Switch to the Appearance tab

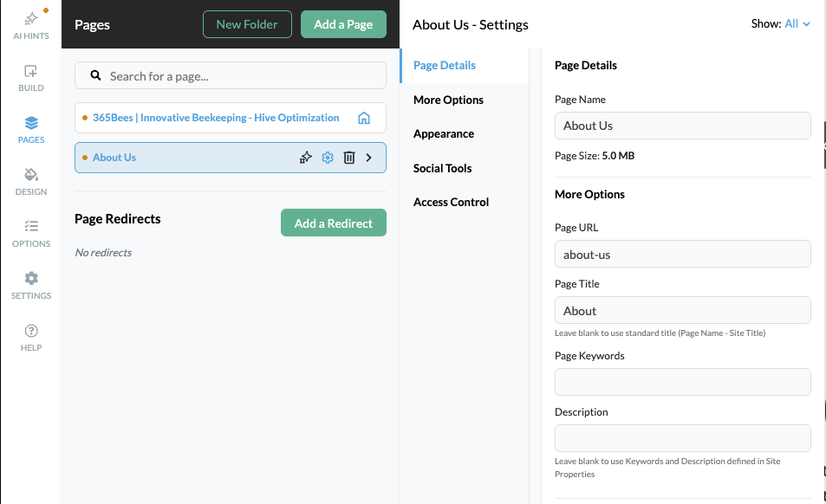443,133
